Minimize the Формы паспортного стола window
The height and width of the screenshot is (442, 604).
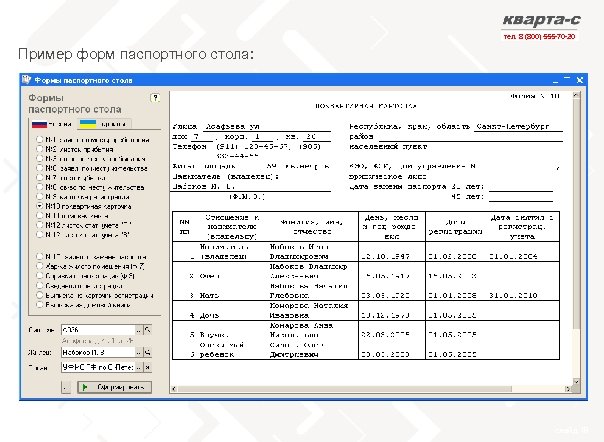(555, 80)
